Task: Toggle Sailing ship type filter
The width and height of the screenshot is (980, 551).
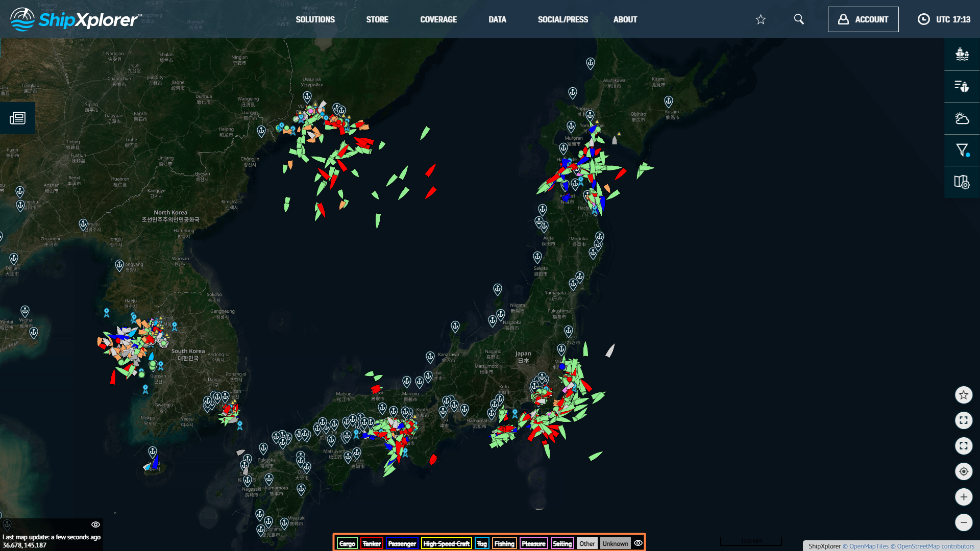Action: click(x=562, y=543)
